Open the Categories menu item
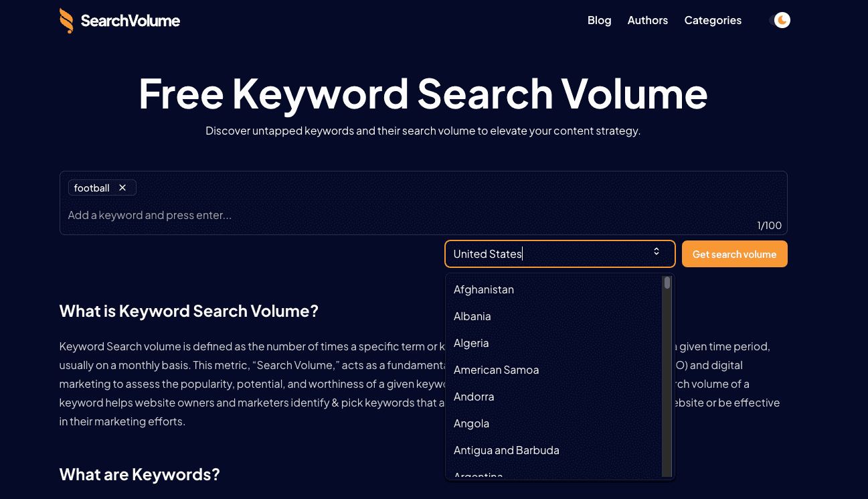 [x=713, y=20]
